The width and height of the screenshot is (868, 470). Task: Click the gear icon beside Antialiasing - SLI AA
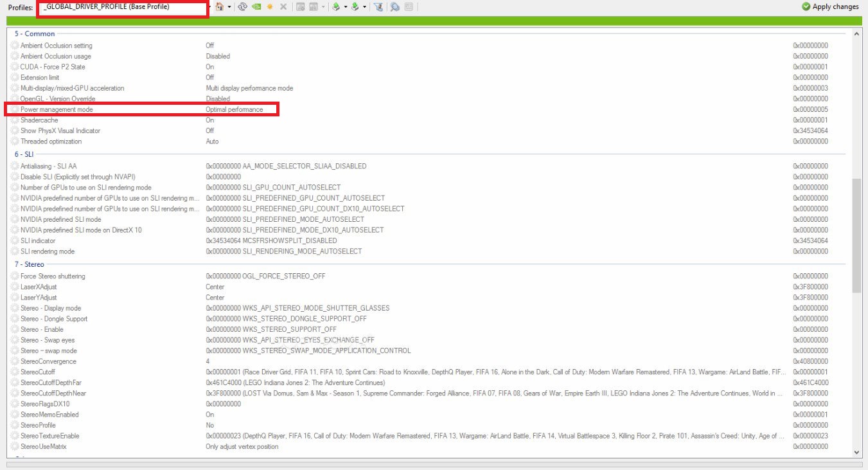[15, 166]
